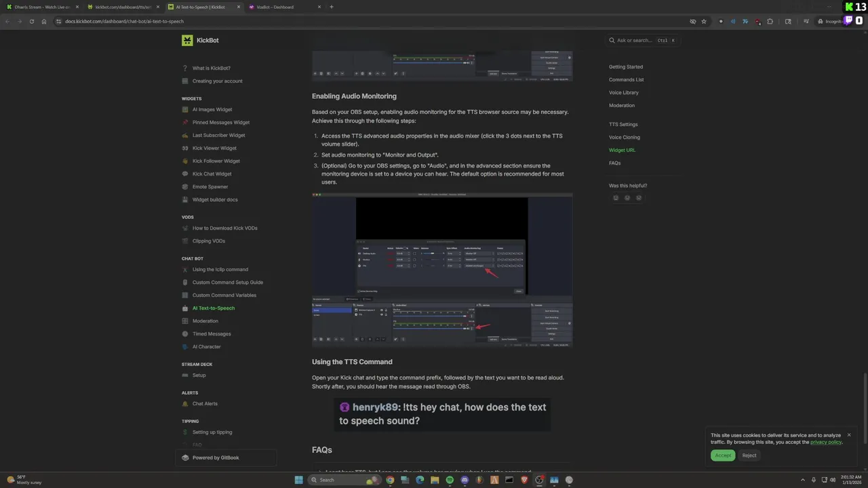This screenshot has width=868, height=488.
Task: Open "What is KickBot?" page
Action: [211, 68]
